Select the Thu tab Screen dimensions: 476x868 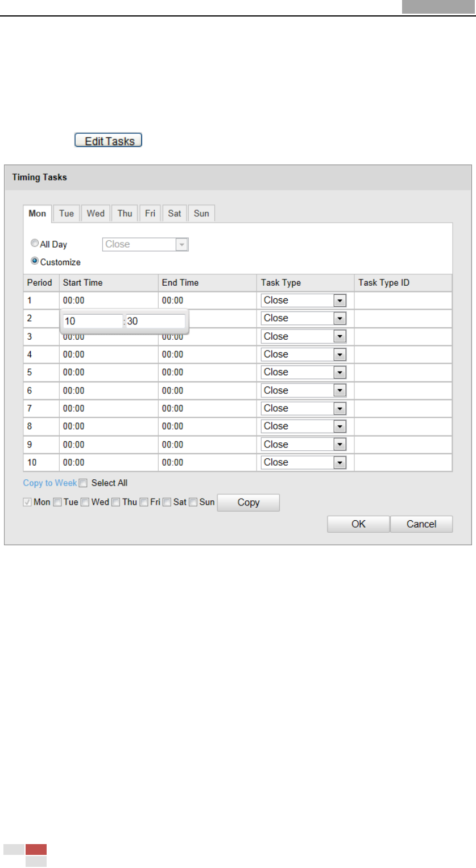[125, 213]
